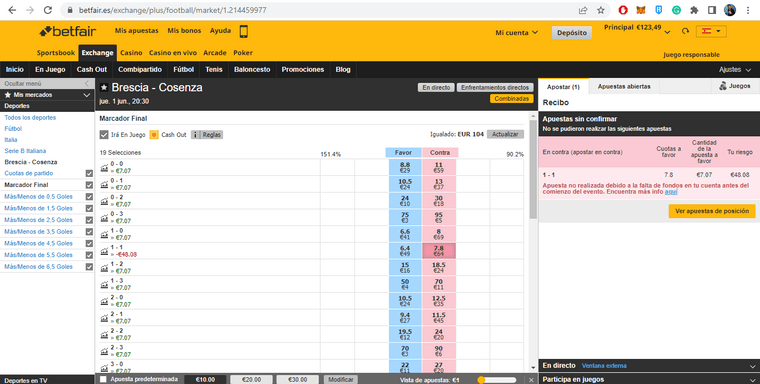Viewport: 760px width, 384px height.
Task: Click the star icon beside Brescia - Cosenza
Action: pyautogui.click(x=104, y=88)
